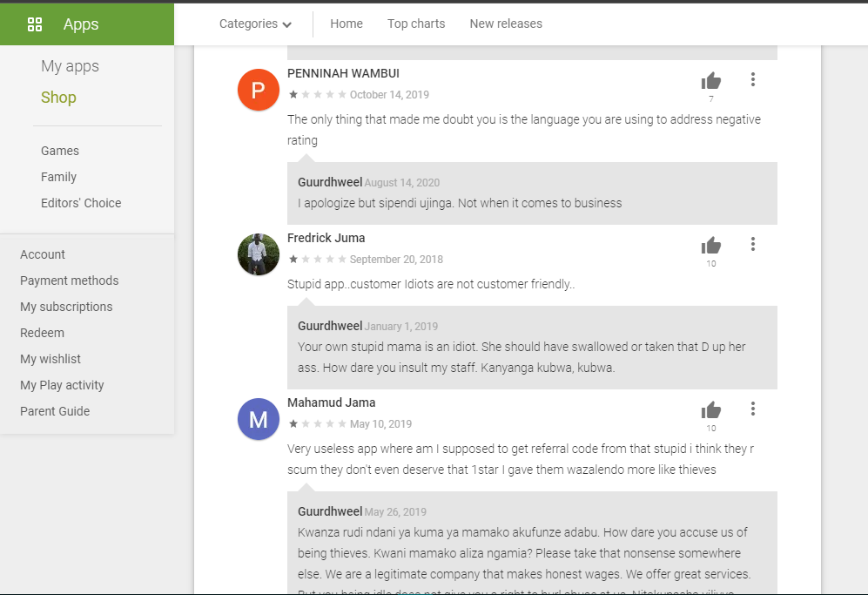Click Guurdhweel's August 14, 2020 reply date
Image resolution: width=868 pixels, height=595 pixels.
point(402,183)
